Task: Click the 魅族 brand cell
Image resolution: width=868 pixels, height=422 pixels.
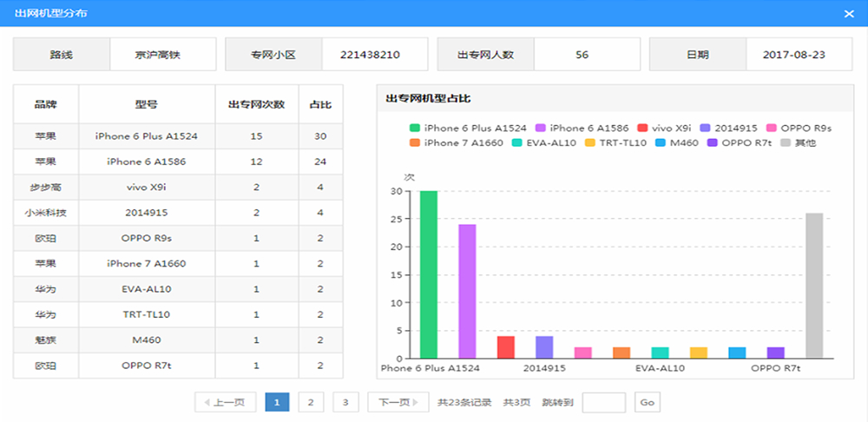Action: coord(46,340)
